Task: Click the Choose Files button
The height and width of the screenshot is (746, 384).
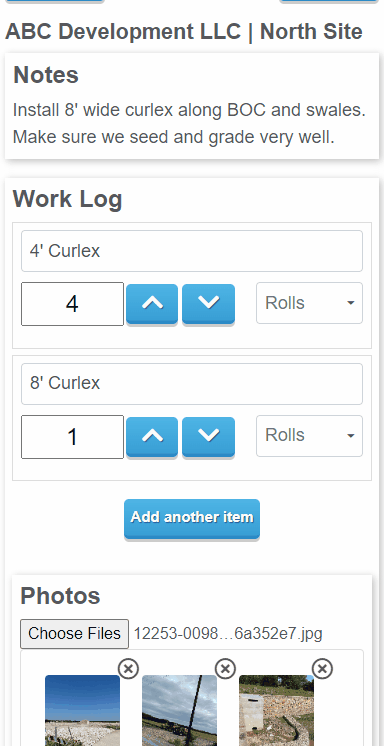Action: (74, 634)
